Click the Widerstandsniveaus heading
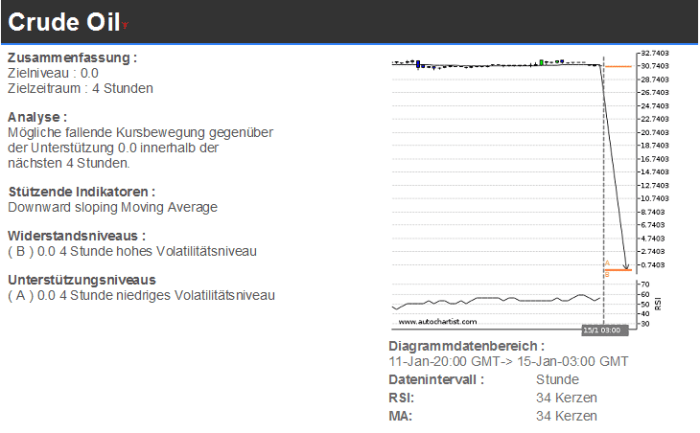700x433 pixels. (x=76, y=235)
